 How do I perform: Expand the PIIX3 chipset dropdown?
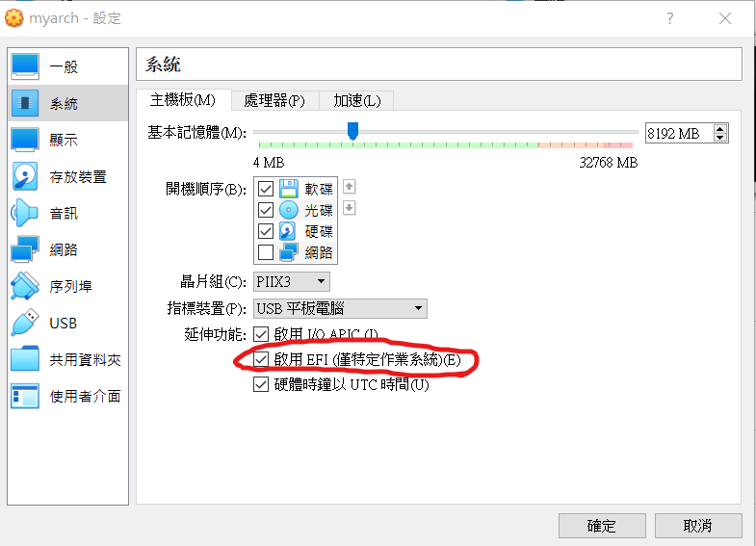tap(292, 281)
